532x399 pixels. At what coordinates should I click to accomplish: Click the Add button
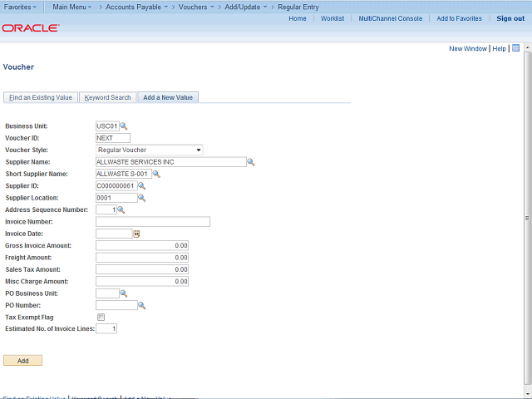pyautogui.click(x=22, y=361)
